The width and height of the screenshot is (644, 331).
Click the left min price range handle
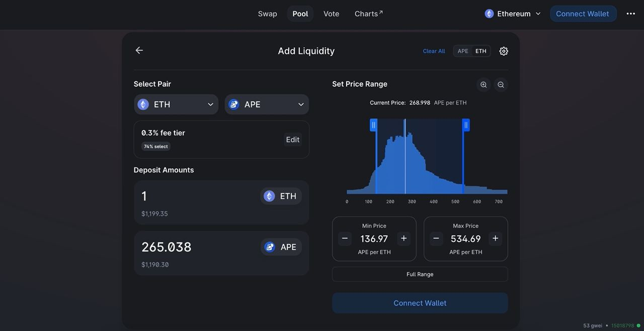tap(374, 125)
